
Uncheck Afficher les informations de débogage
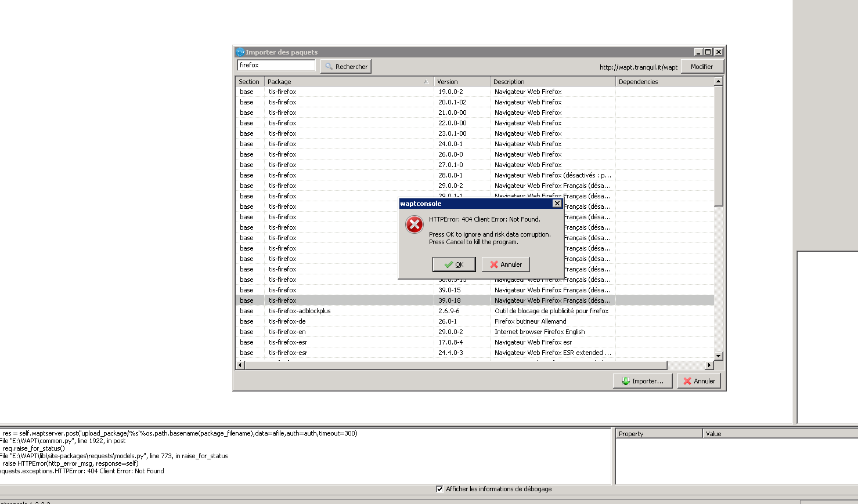coord(439,489)
